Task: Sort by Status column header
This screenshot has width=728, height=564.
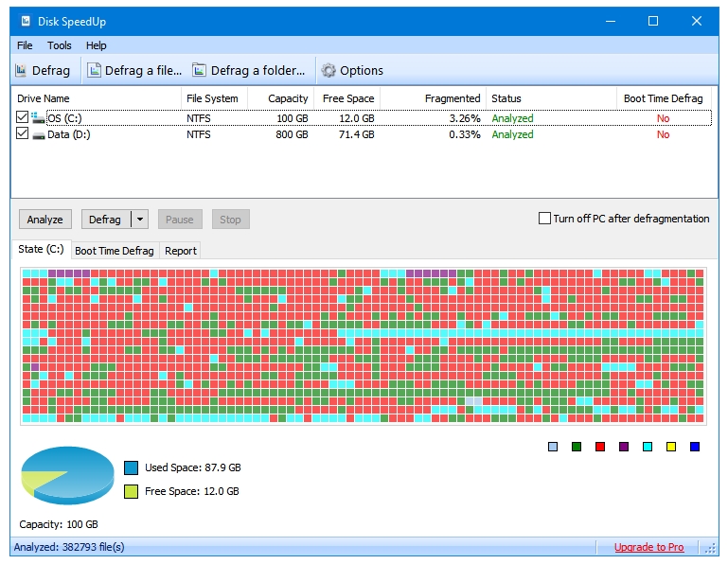Action: pos(551,98)
